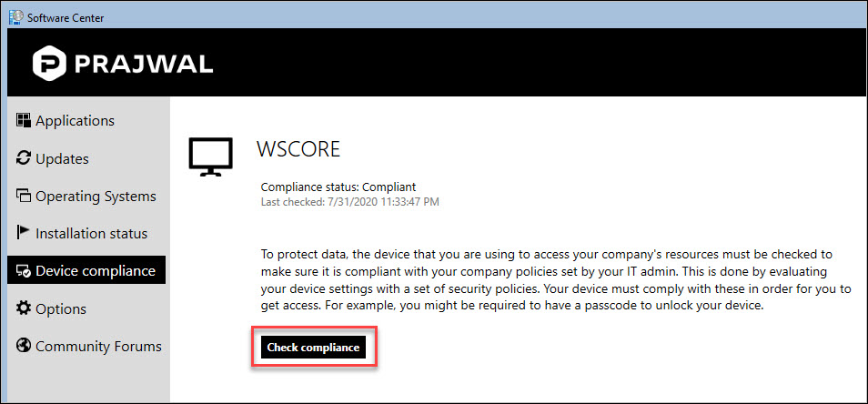Image resolution: width=868 pixels, height=404 pixels.
Task: Click the Applications grid icon in sidebar
Action: 24,121
